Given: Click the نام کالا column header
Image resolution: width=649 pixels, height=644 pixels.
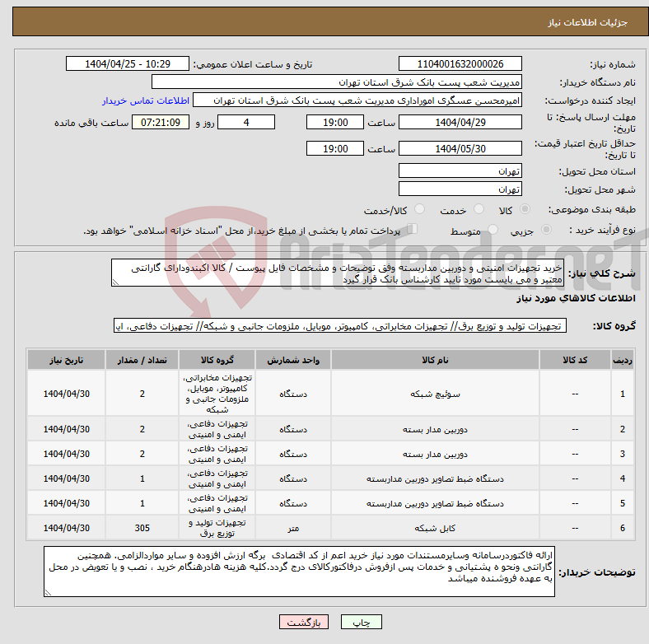Looking at the screenshot, I should pyautogui.click(x=435, y=360).
